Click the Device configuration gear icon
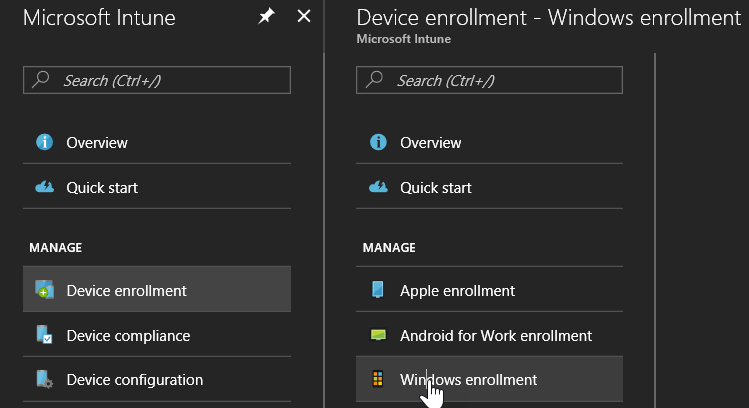 point(44,380)
